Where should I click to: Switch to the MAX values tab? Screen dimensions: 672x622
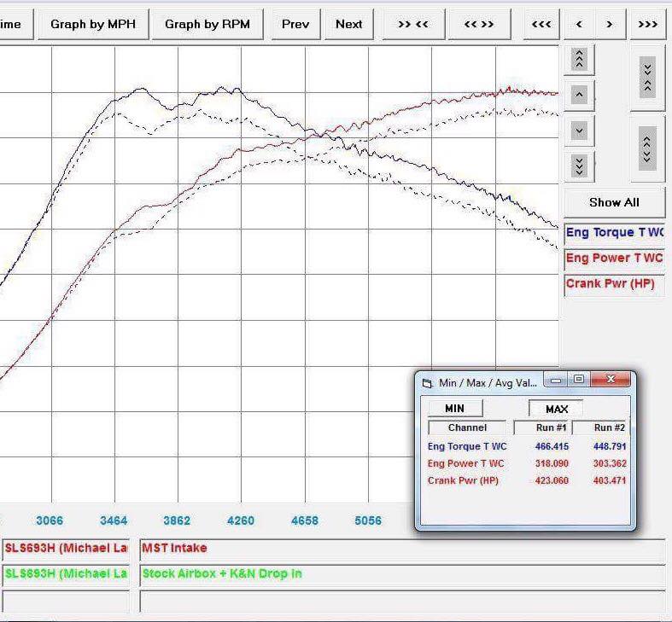pyautogui.click(x=556, y=409)
